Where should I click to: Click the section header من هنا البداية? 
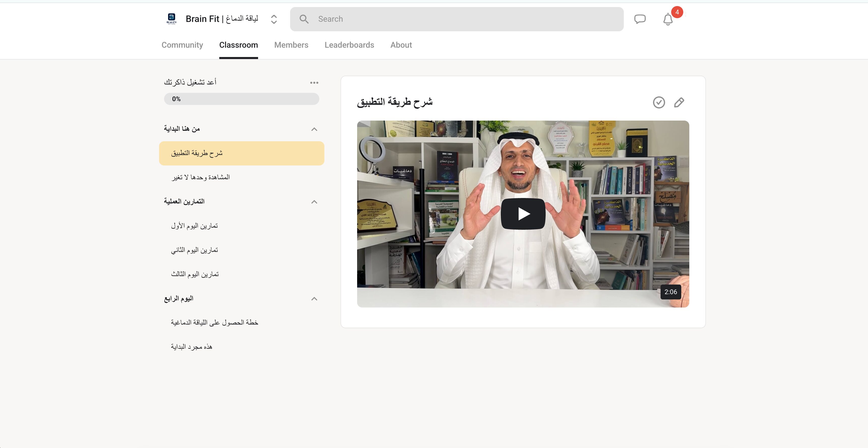click(182, 129)
